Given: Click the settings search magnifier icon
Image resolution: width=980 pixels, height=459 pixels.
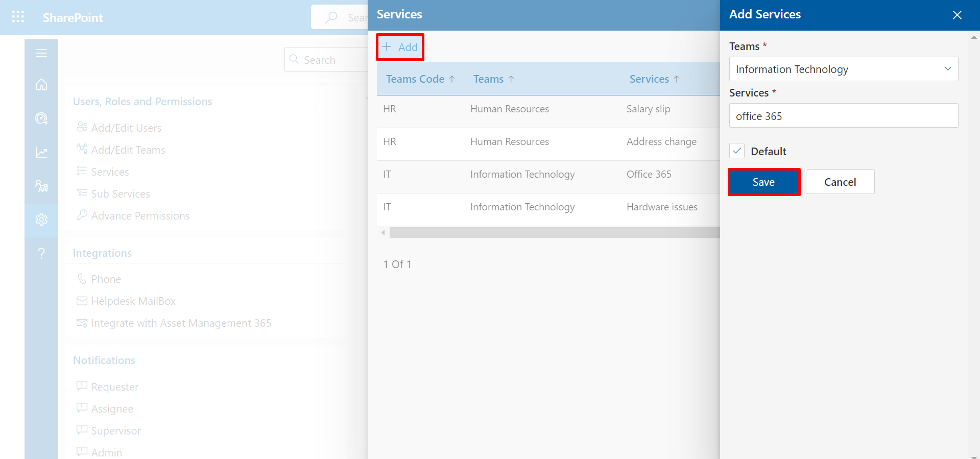Looking at the screenshot, I should [294, 59].
